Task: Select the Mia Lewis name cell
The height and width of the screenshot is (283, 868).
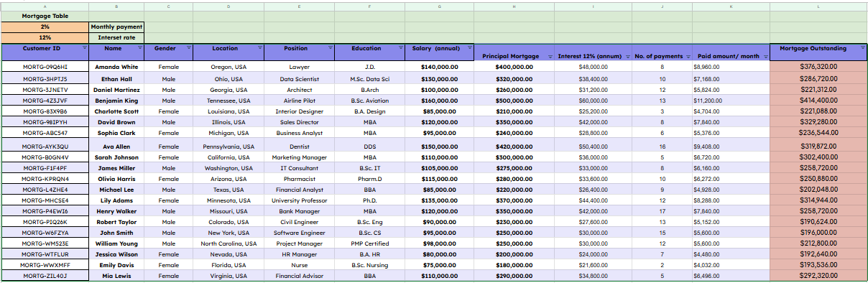Action: pos(117,276)
